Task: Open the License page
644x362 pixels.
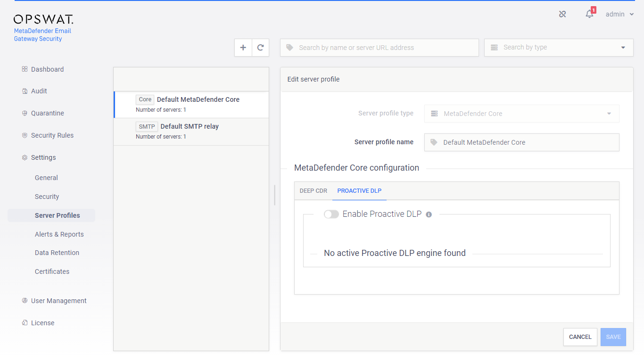Action: point(42,323)
